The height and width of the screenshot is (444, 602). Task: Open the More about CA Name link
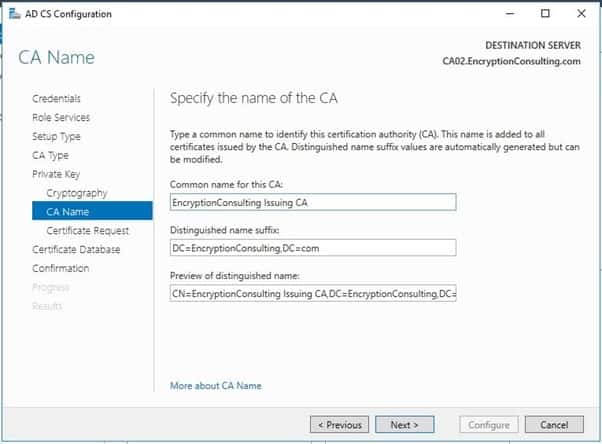216,385
